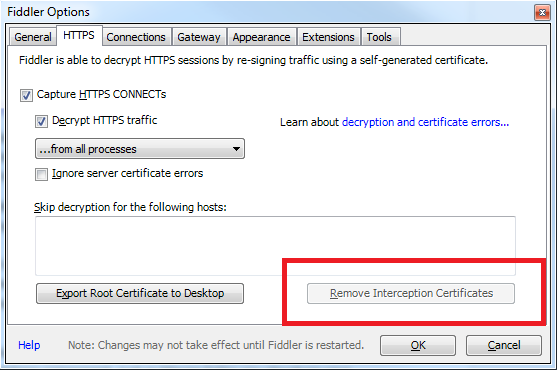Select the HTTPS tab

[x=79, y=35]
